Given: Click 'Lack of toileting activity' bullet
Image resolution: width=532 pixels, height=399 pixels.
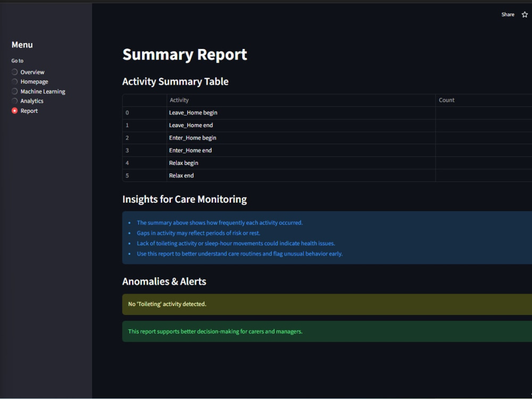Looking at the screenshot, I should coord(236,243).
